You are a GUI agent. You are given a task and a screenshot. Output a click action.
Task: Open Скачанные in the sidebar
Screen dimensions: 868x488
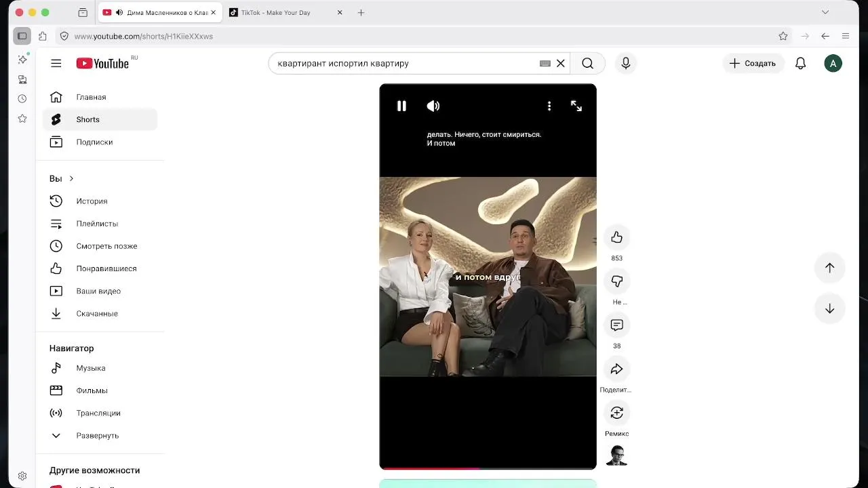pos(100,313)
